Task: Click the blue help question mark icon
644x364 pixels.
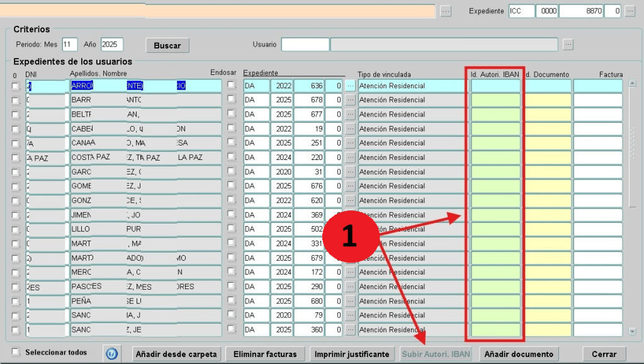Action: coord(111,354)
